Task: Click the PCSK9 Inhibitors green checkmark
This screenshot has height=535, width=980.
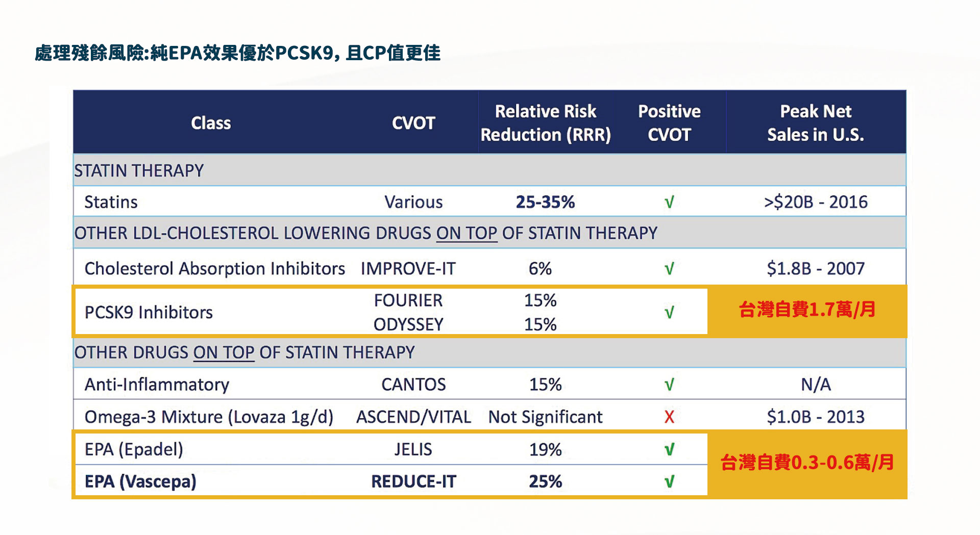Action: [x=669, y=312]
